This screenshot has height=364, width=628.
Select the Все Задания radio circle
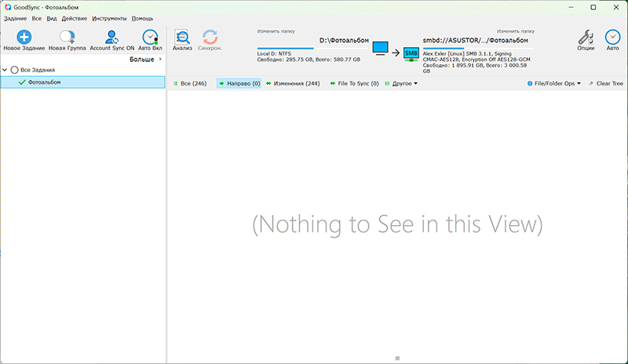14,70
